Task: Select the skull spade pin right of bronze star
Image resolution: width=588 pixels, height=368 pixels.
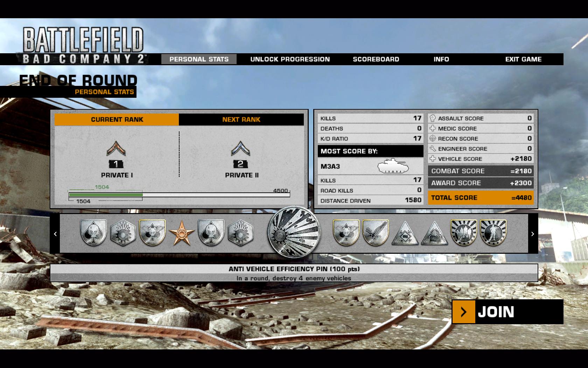Action: pyautogui.click(x=211, y=233)
